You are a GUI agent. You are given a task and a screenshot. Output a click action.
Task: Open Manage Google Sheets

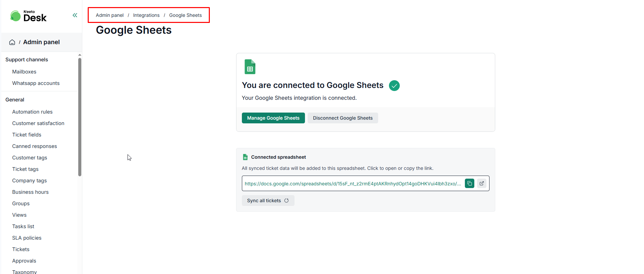pos(273,118)
